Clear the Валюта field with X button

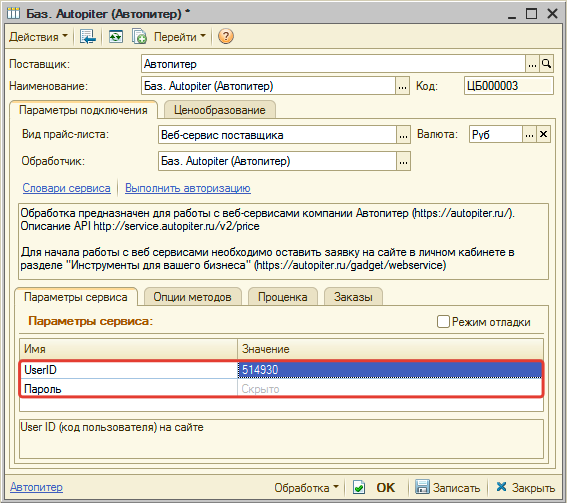coord(543,135)
